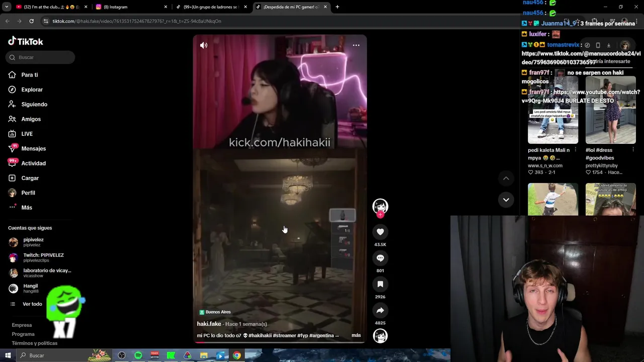Save the video using the bookmark icon

click(380, 284)
